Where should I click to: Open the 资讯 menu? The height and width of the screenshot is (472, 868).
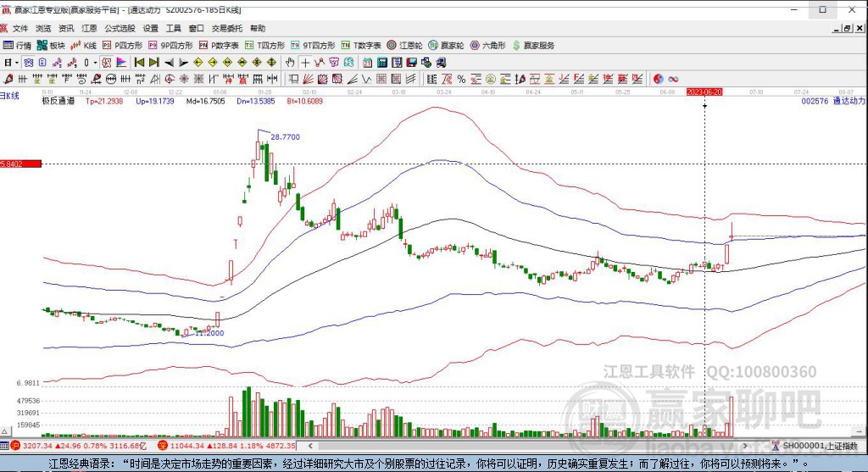tap(66, 28)
